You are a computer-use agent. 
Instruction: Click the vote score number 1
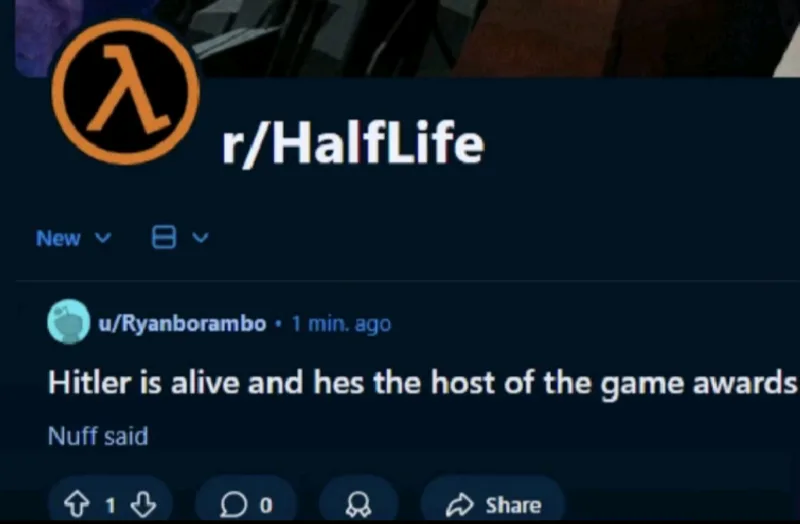tap(110, 506)
